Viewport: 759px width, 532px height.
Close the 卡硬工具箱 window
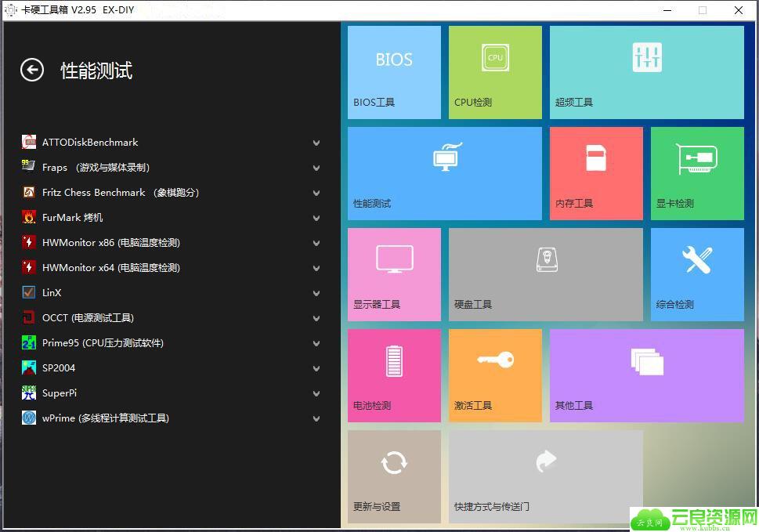click(x=738, y=10)
